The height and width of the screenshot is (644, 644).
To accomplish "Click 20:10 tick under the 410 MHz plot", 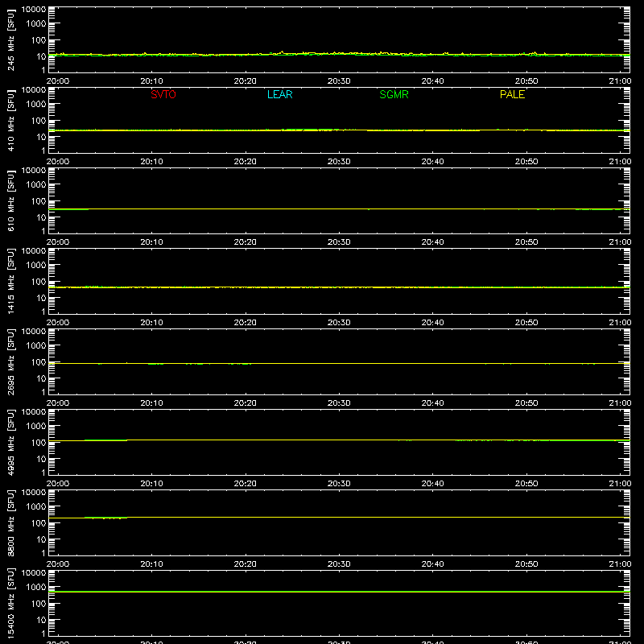I will click(151, 162).
